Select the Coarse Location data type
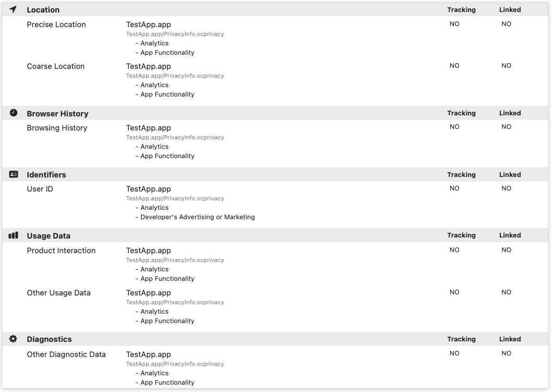The width and height of the screenshot is (552, 392). coord(55,66)
